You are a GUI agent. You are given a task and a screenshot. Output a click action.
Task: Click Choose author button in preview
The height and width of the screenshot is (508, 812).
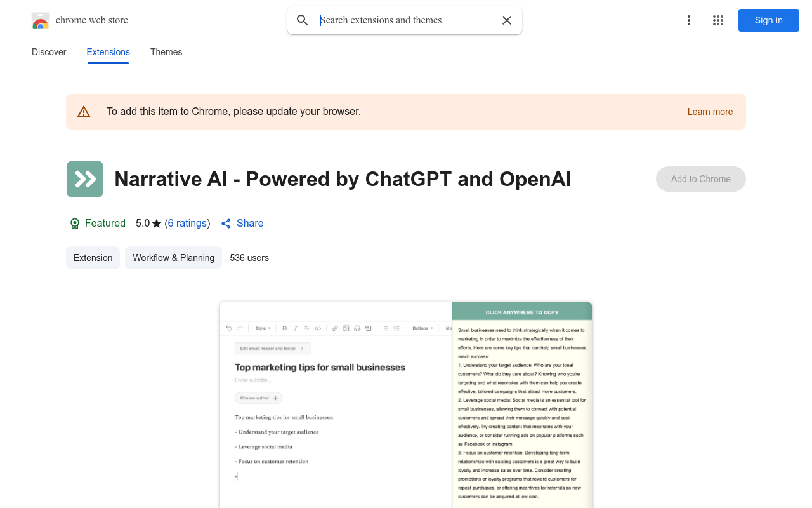(258, 398)
